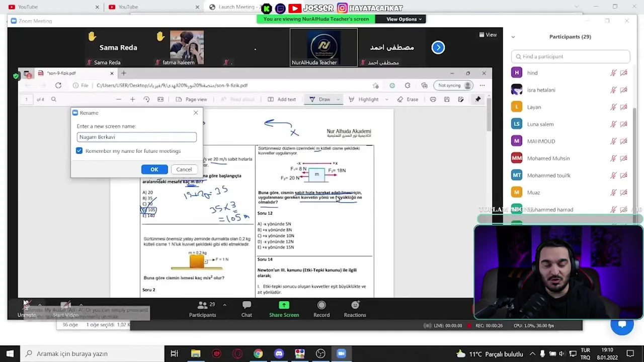Screen dimensions: 644x362
Task: Select participant Mohamed Muhsin in the list
Action: click(570, 158)
